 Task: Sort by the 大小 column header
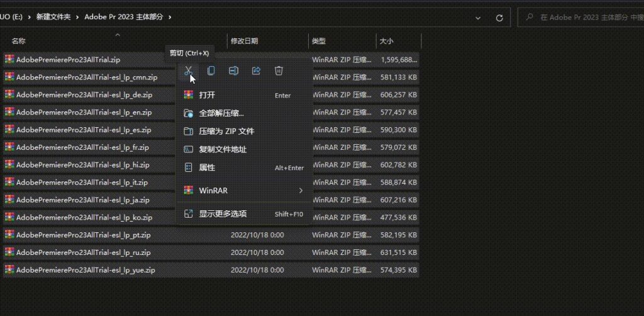[387, 41]
